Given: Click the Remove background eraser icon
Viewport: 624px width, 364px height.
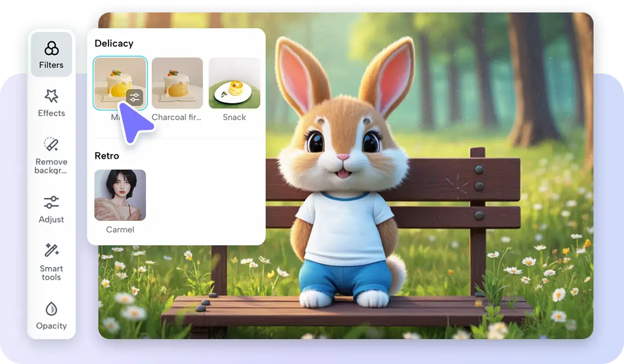Looking at the screenshot, I should click(51, 144).
